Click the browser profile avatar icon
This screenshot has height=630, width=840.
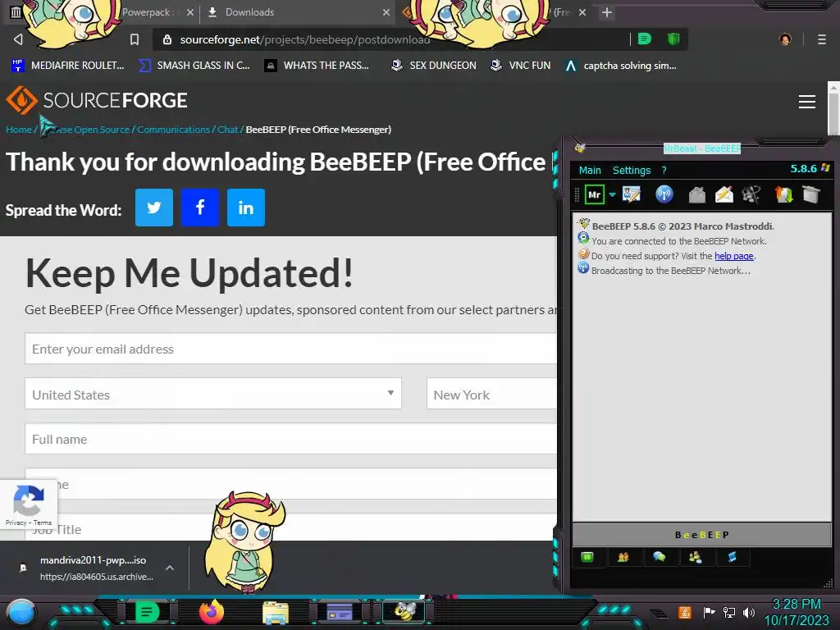pyautogui.click(x=785, y=39)
